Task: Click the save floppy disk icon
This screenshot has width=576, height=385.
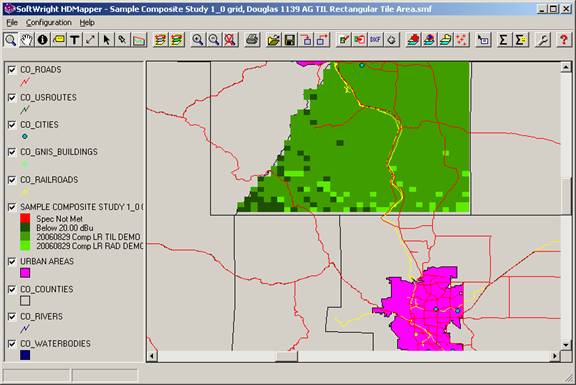Action: click(290, 40)
